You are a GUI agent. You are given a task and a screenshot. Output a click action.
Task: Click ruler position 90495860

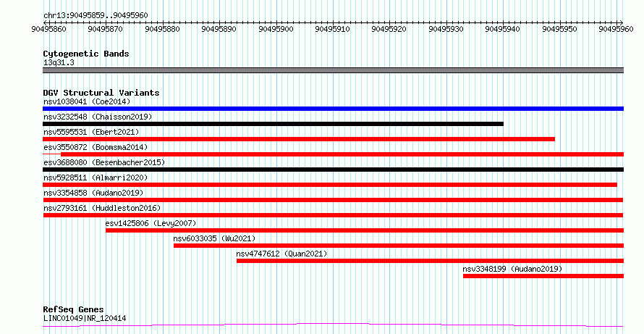coord(49,29)
